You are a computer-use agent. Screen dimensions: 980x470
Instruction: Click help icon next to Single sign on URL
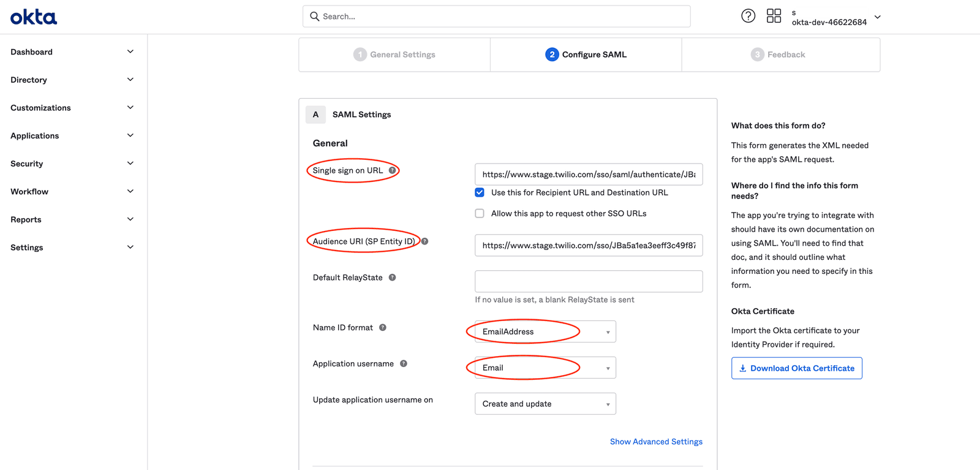tap(392, 170)
